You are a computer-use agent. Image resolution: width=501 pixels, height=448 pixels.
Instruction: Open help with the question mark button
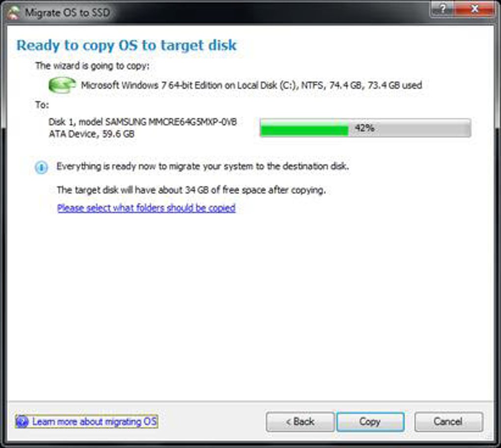coord(442,9)
